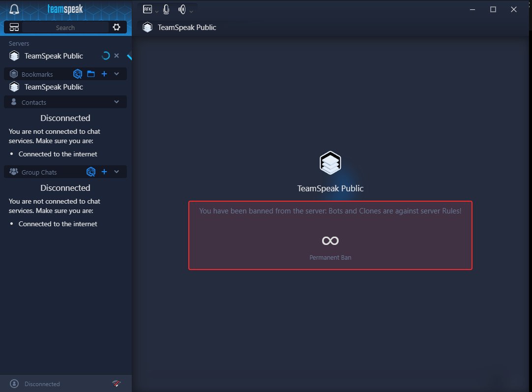Screen dimensions: 532x392
Task: Click the TeamSpeak Public icon in Servers list
Action: pos(14,56)
